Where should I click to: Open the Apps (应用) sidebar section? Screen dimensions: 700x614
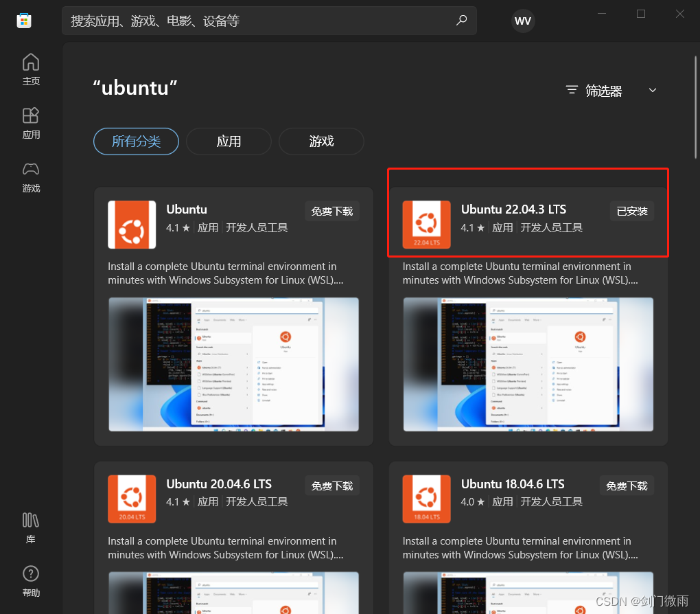31,124
